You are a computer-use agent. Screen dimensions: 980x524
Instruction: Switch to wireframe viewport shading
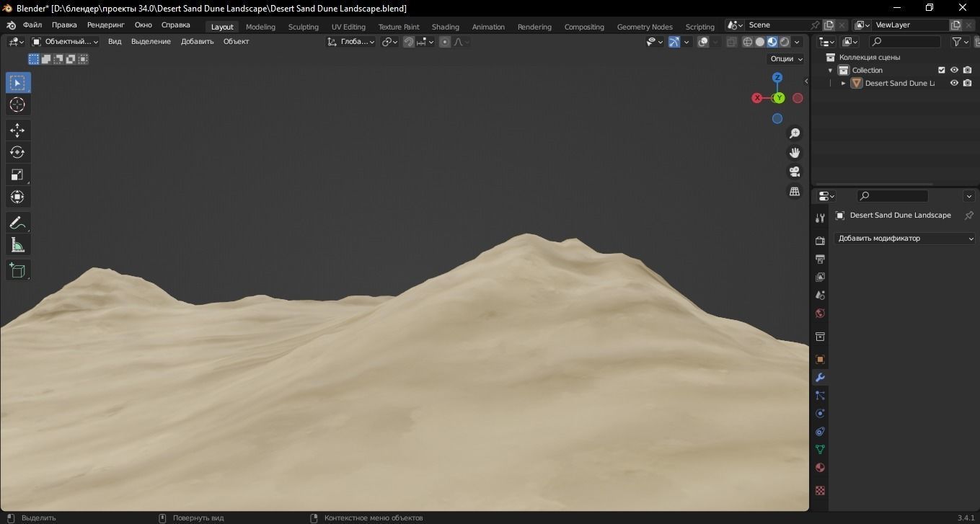[x=748, y=42]
